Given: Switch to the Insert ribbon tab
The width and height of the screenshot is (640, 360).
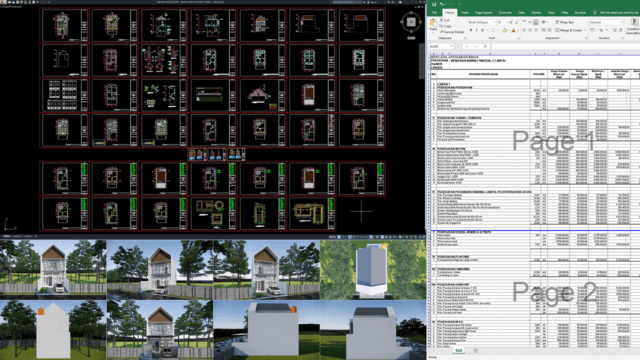Looking at the screenshot, I should [464, 13].
